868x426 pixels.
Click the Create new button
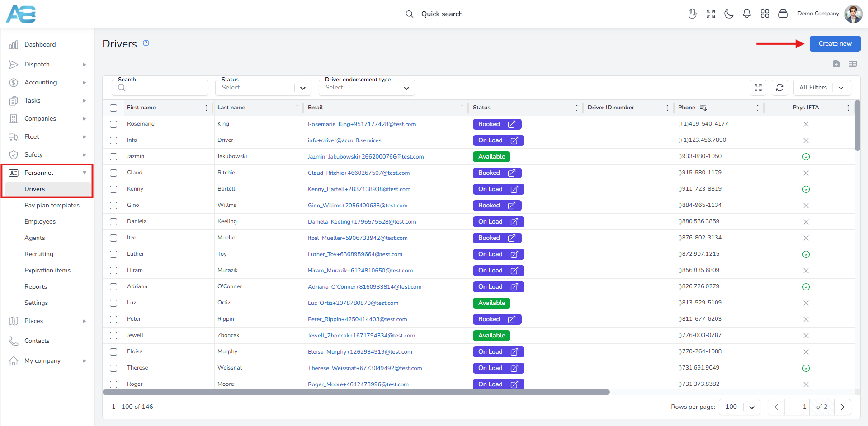tap(835, 44)
